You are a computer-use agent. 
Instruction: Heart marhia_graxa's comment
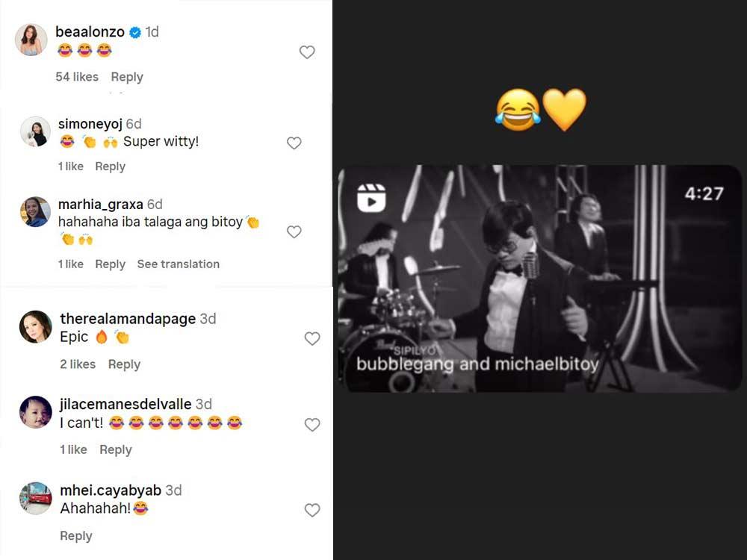294,231
